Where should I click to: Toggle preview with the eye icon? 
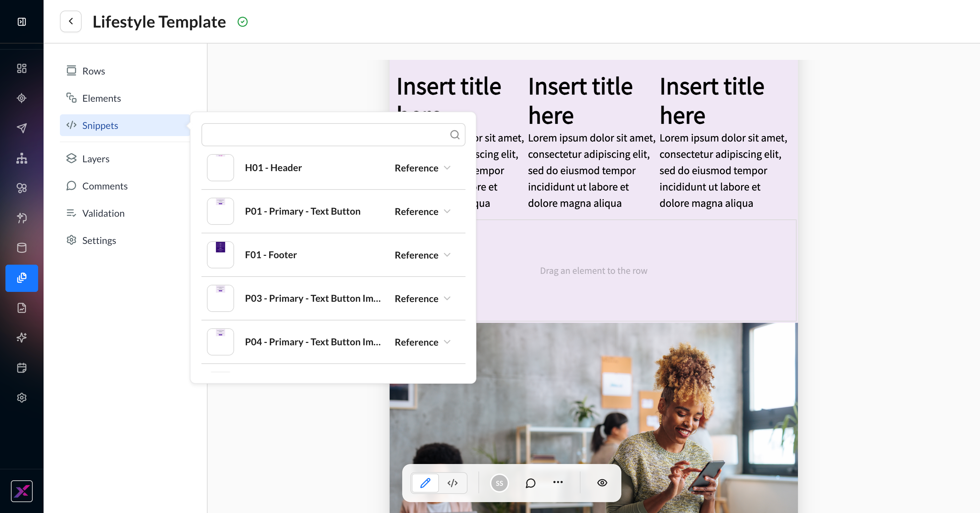602,483
